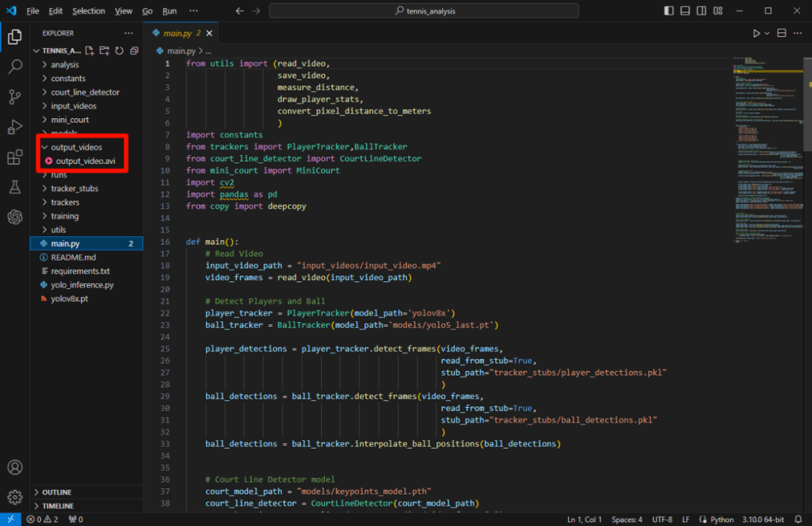This screenshot has width=812, height=526.
Task: Open the Run menu
Action: pyautogui.click(x=169, y=11)
